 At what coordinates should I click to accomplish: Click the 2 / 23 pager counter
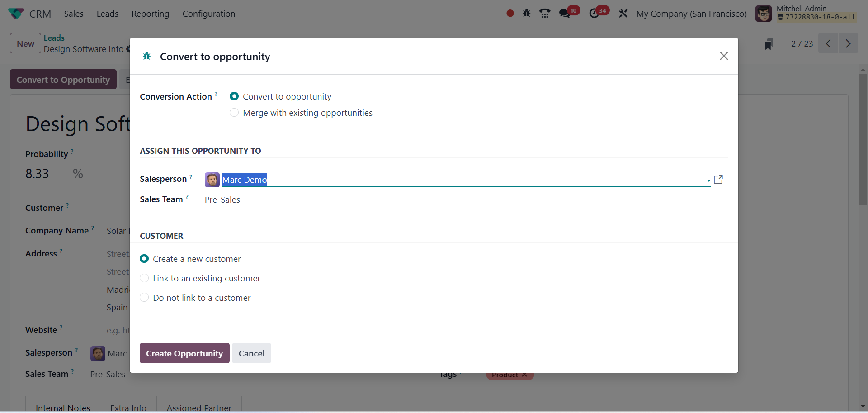pyautogui.click(x=802, y=44)
